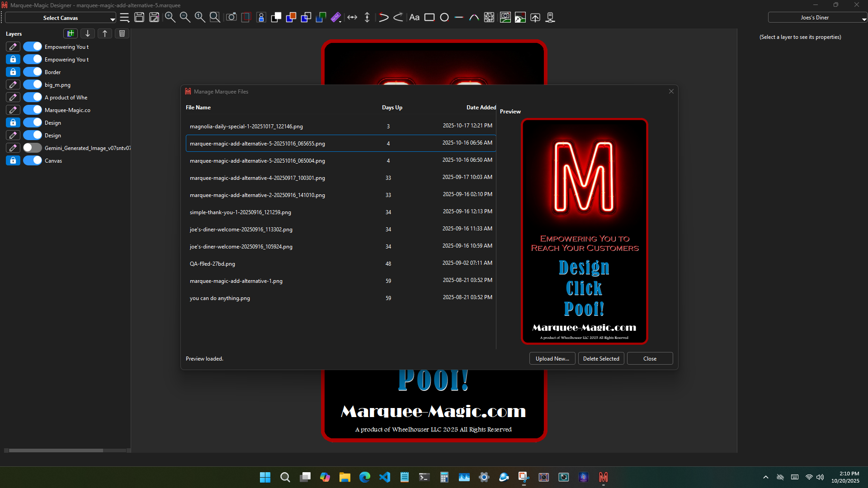The height and width of the screenshot is (488, 868).
Task: Open File Explorer from the taskbar
Action: click(x=345, y=477)
